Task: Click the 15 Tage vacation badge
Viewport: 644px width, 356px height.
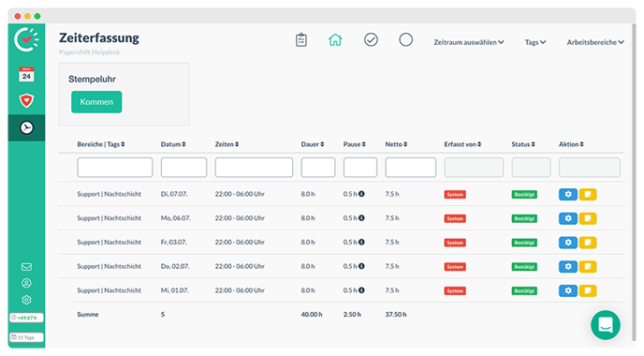Action: [x=26, y=337]
